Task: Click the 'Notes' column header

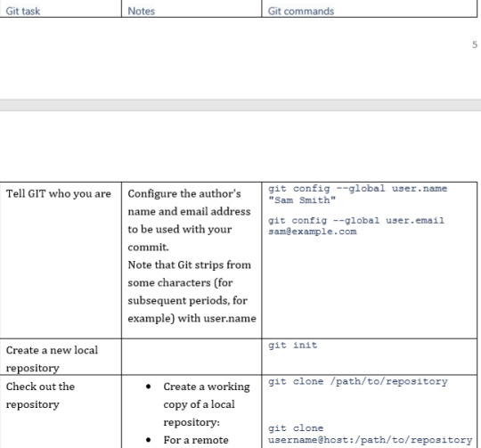Action: pos(141,11)
